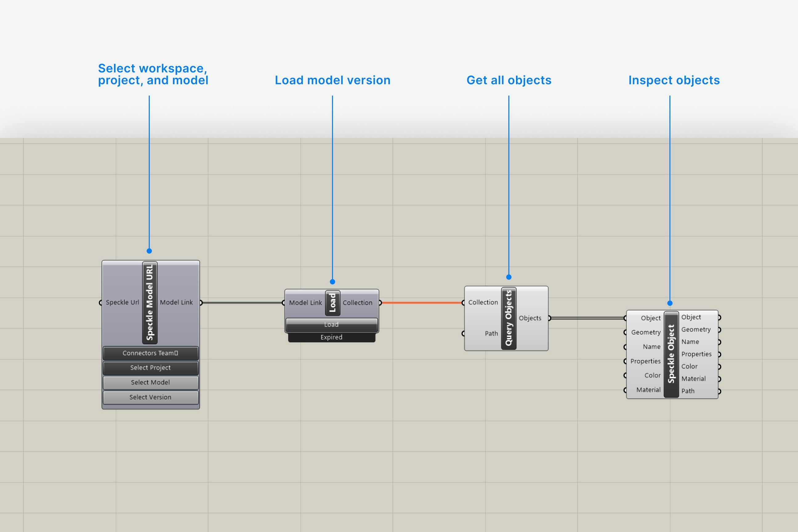The height and width of the screenshot is (532, 798).
Task: Click Color input on Speckle Object
Action: [x=652, y=375]
